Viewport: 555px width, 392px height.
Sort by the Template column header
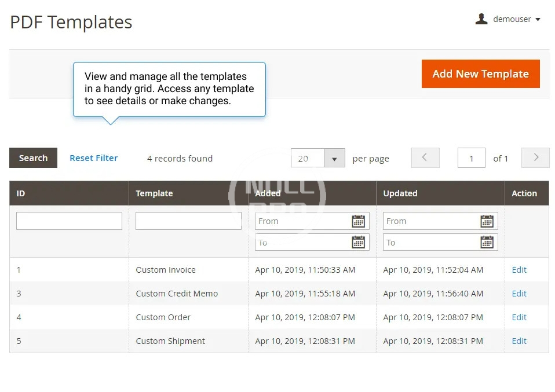154,193
